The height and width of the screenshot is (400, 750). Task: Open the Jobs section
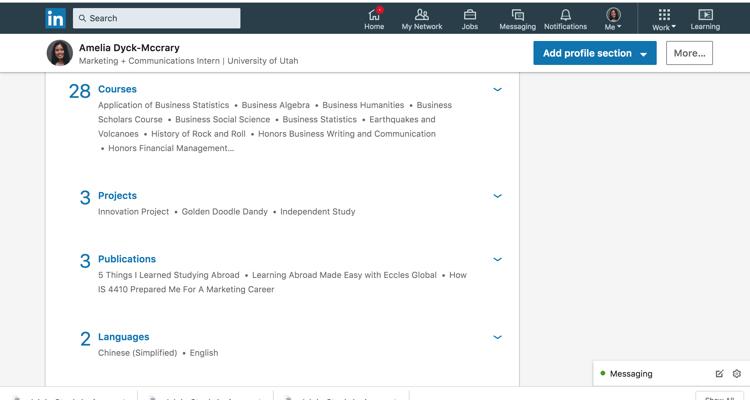pos(469,19)
